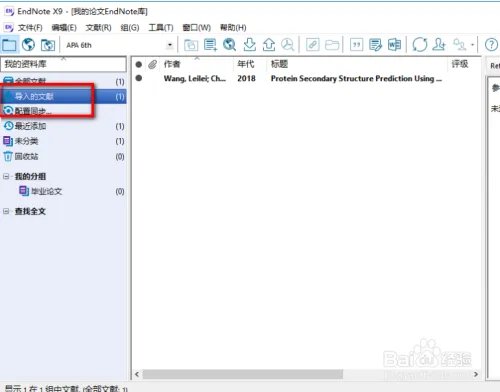
Task: Open the 文献(R) menu
Action: pyautogui.click(x=98, y=27)
